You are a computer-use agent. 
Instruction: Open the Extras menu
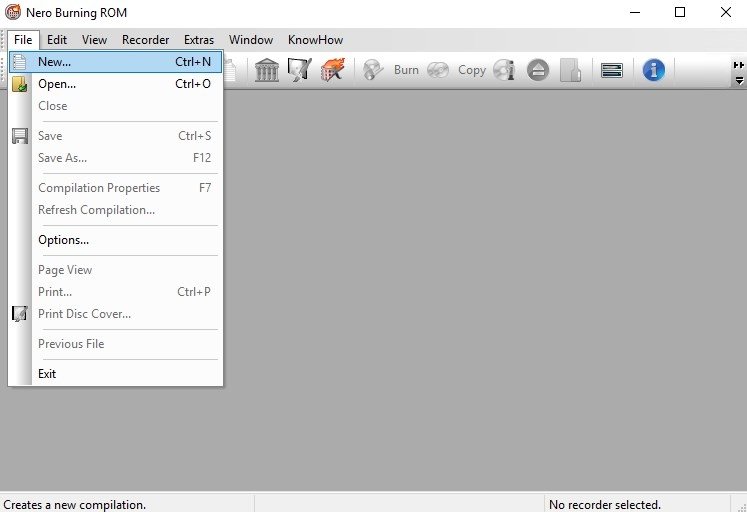[x=199, y=40]
